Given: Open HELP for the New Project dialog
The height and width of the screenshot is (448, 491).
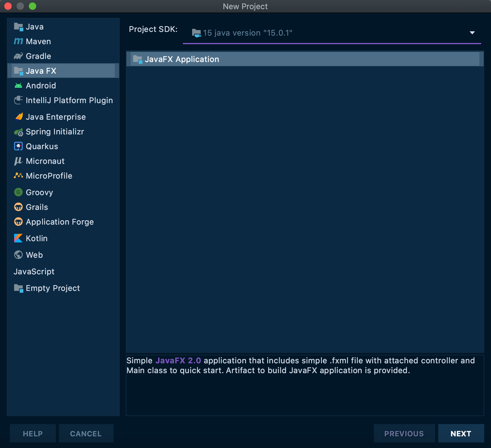Looking at the screenshot, I should tap(33, 434).
